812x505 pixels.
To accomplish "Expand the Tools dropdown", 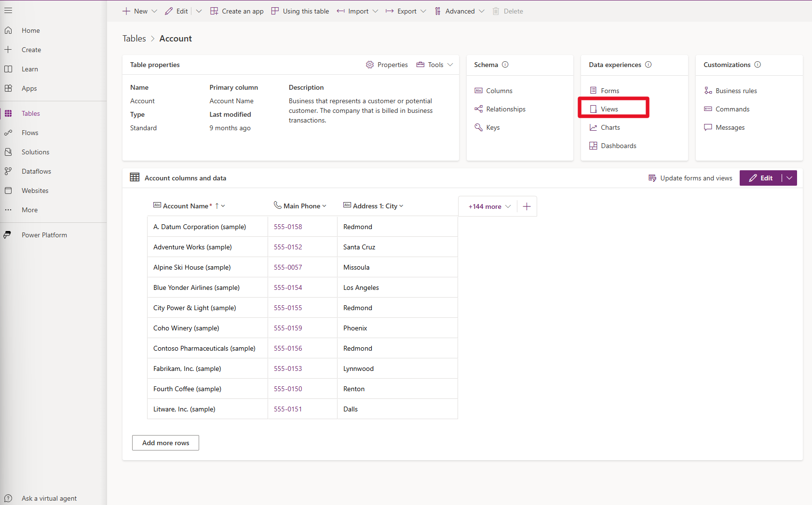I will pyautogui.click(x=435, y=65).
